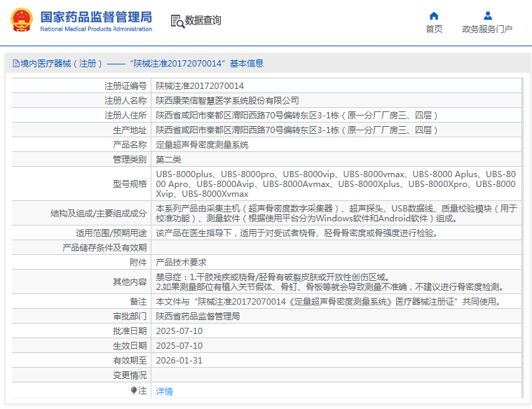Click registrant name 陕西康荣信智慧医学系统股份有限公司
Screen dimensions: 532x409
[227, 101]
